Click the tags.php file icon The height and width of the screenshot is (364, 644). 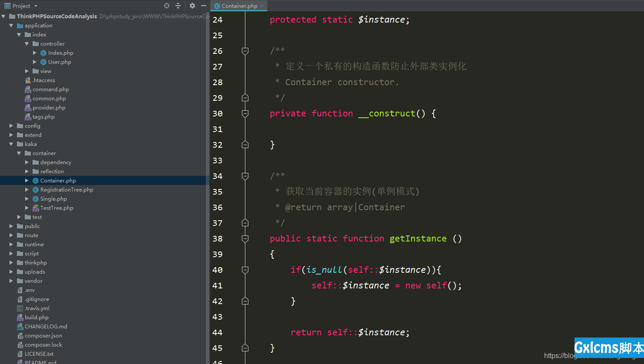click(x=28, y=117)
